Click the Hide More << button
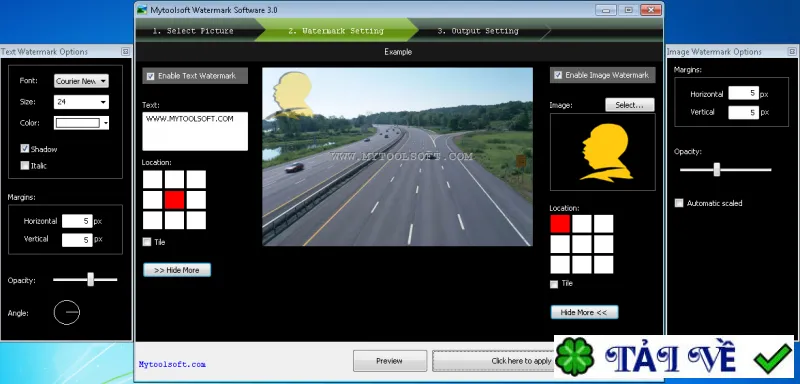800x384 pixels. 584,312
